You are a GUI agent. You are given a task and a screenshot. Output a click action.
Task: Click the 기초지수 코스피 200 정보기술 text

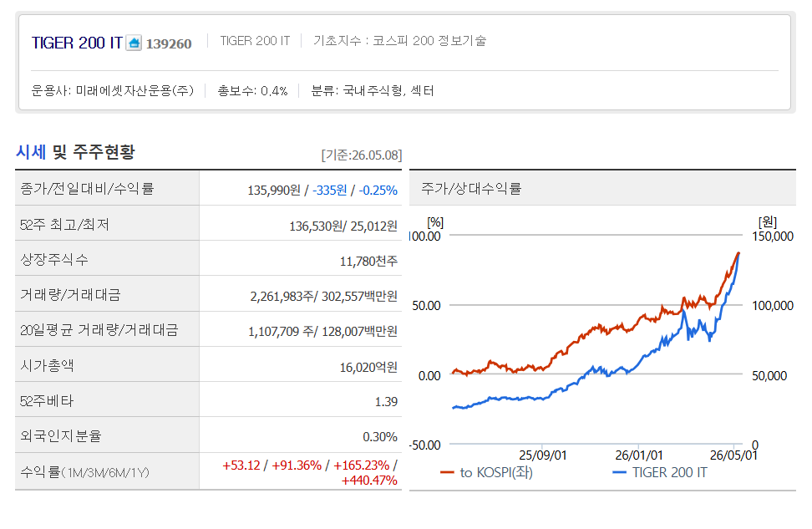click(x=399, y=40)
